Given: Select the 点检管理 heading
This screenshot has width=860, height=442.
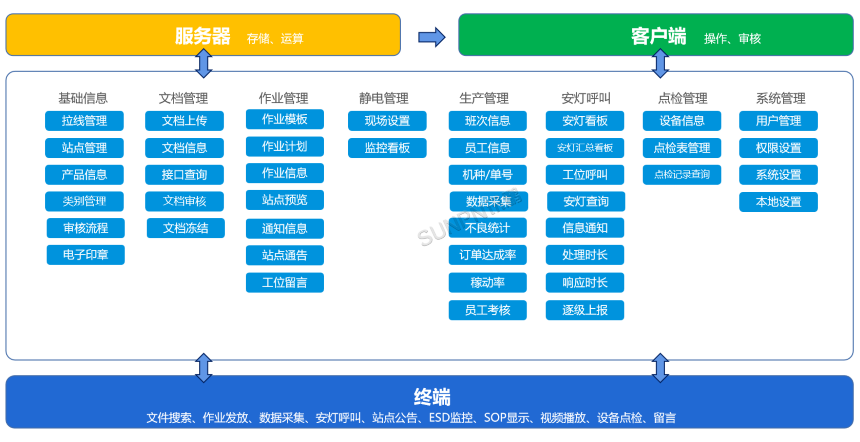Looking at the screenshot, I should [x=682, y=98].
